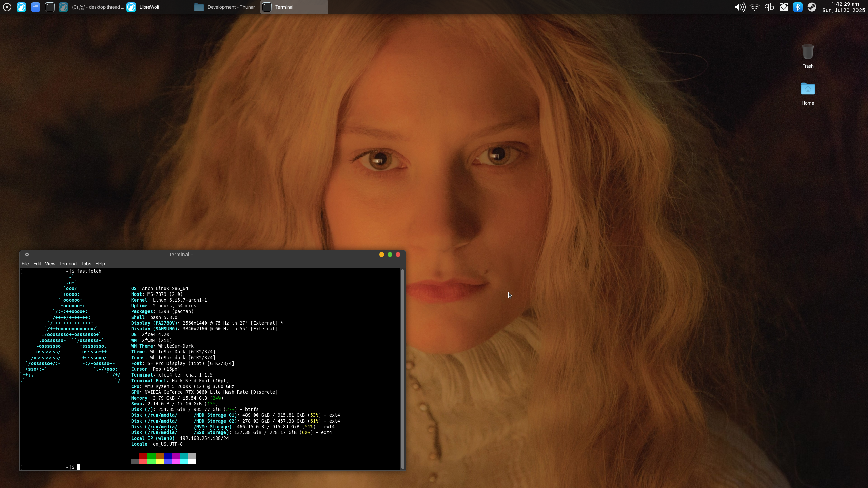This screenshot has width=868, height=488.
Task: Click the 'WM Theme: WhiteSur-Dark' line
Action: point(162,346)
